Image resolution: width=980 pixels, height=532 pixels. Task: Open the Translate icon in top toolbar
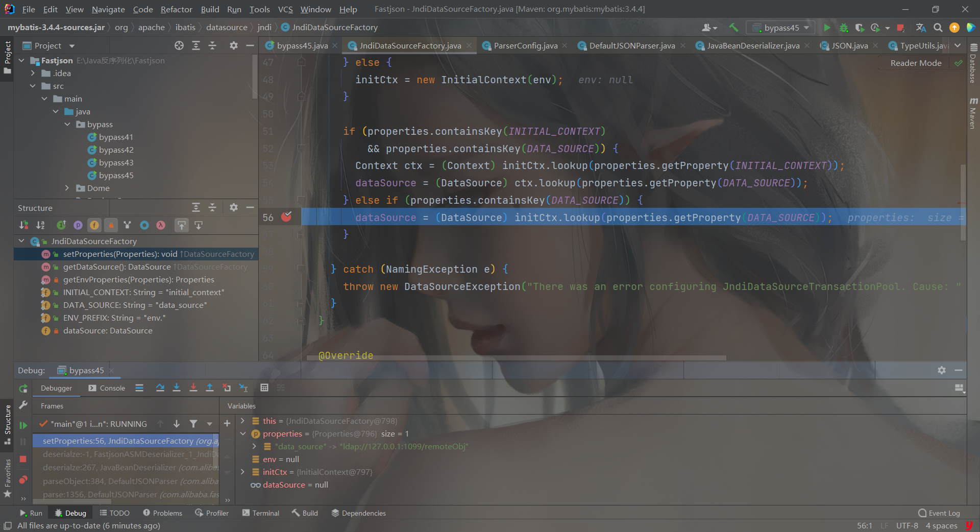[x=921, y=28]
